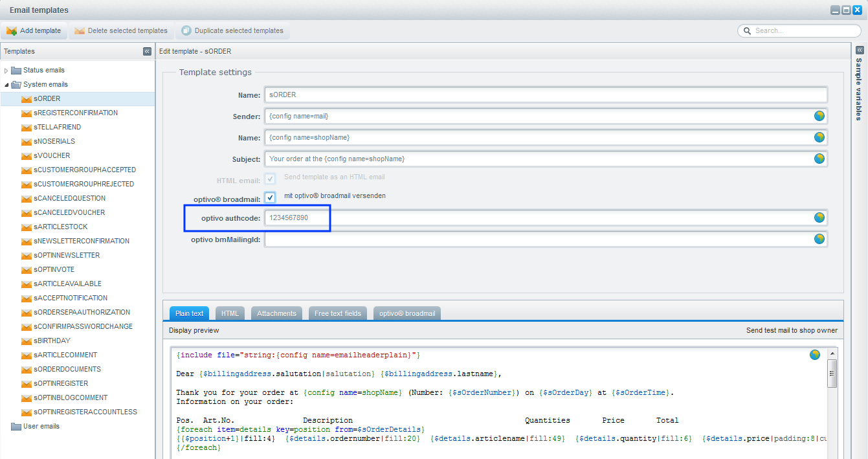Viewport: 868px width, 459px height.
Task: Click the Delete templates envelope icon
Action: pos(79,30)
